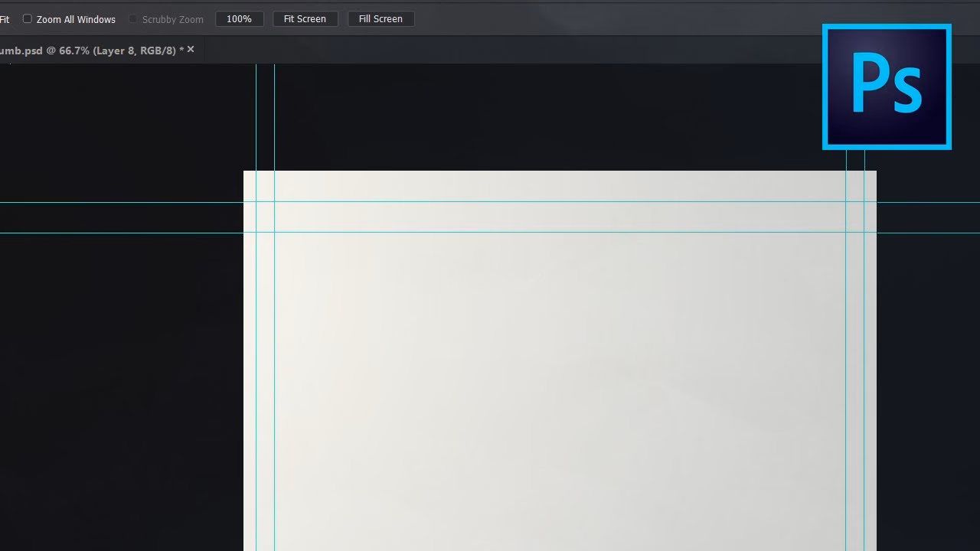Click the Photoshop Ps logo icon
Image resolution: width=980 pixels, height=551 pixels.
[887, 86]
